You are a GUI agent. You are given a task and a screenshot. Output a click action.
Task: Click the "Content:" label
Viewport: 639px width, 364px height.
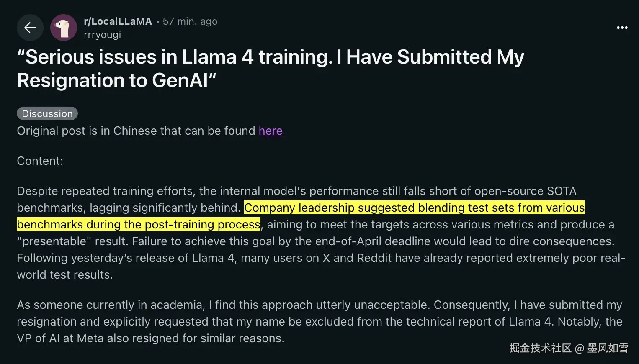point(40,161)
